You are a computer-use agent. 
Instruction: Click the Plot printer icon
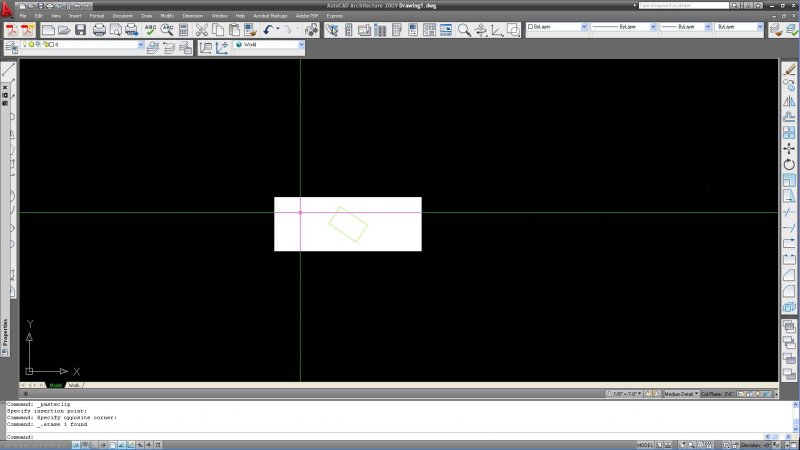(x=100, y=30)
